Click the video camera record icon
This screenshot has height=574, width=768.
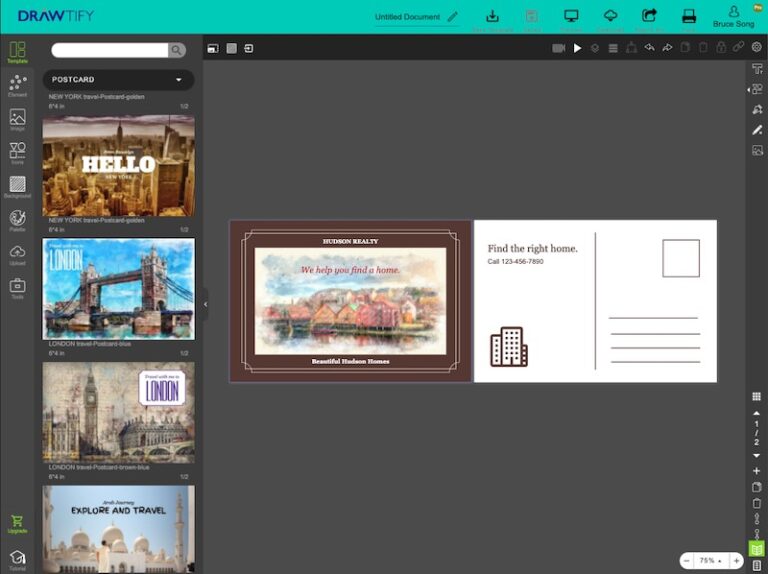tap(559, 48)
